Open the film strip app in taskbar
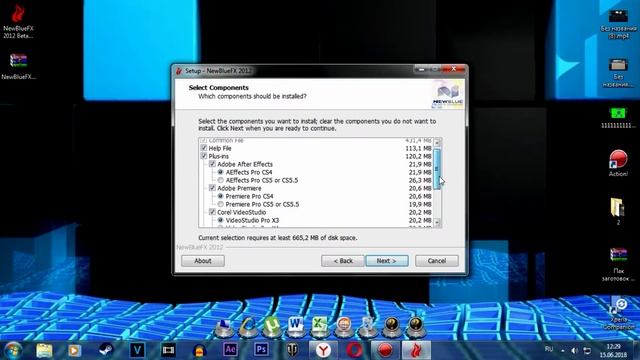The image size is (640, 360). (168, 350)
